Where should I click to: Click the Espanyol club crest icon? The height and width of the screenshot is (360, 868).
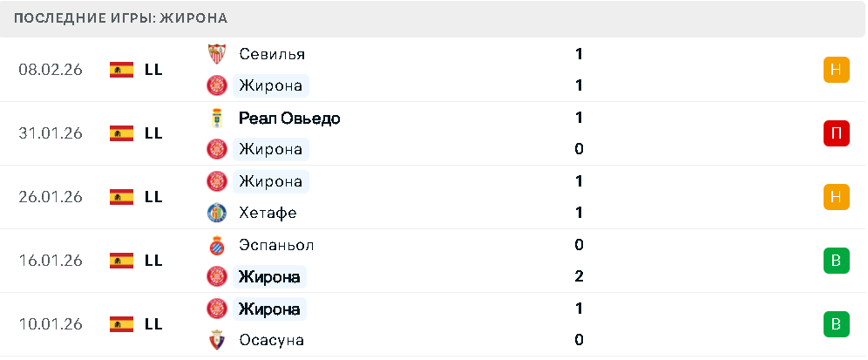(215, 245)
